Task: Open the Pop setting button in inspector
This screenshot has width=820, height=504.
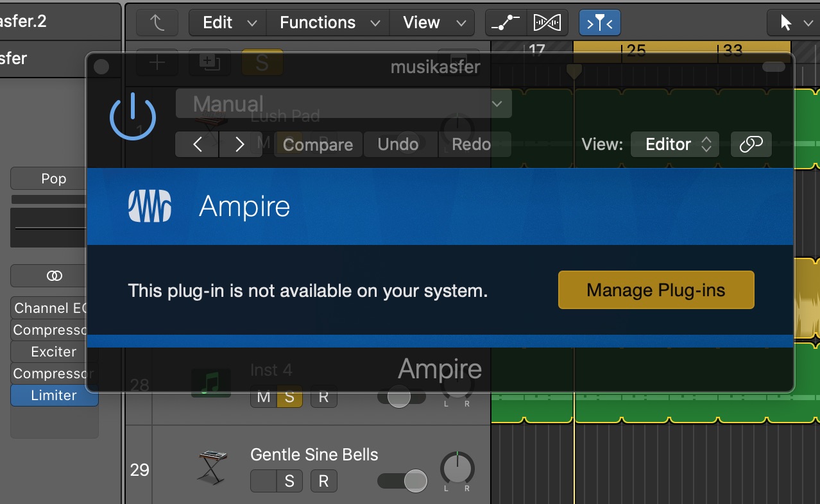Action: pos(54,178)
